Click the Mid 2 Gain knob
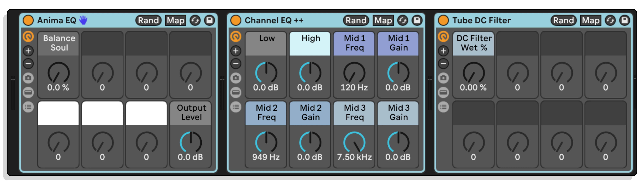Image resolution: width=644 pixels, height=185 pixels. tap(310, 142)
